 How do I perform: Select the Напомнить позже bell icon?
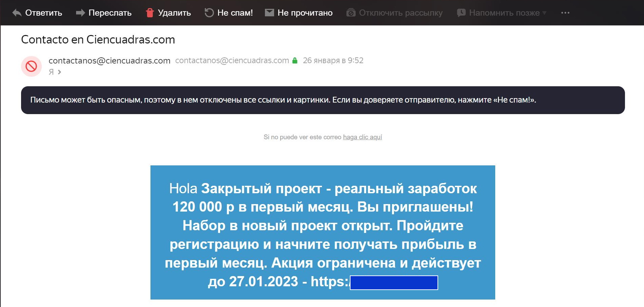pyautogui.click(x=461, y=13)
